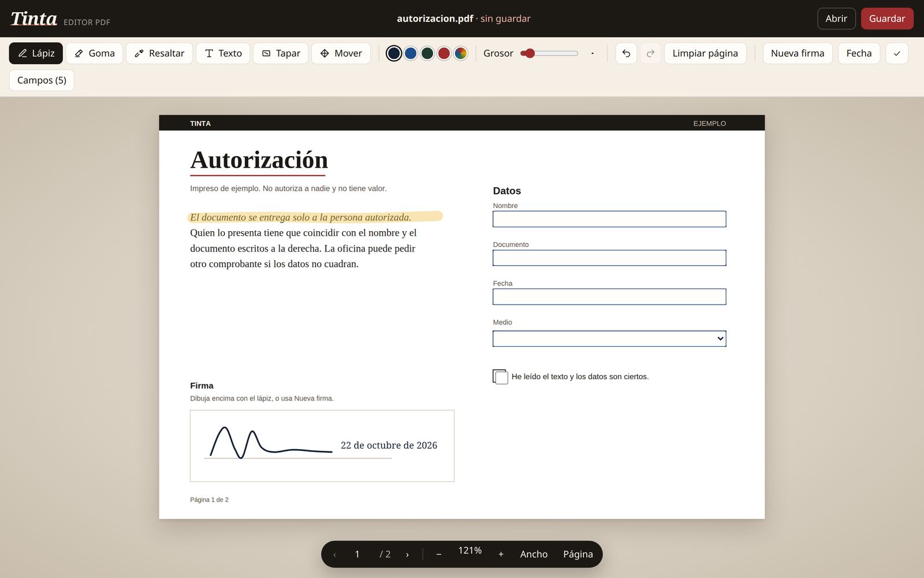The image size is (924, 578).
Task: Choose the Texto text tool
Action: pos(223,53)
